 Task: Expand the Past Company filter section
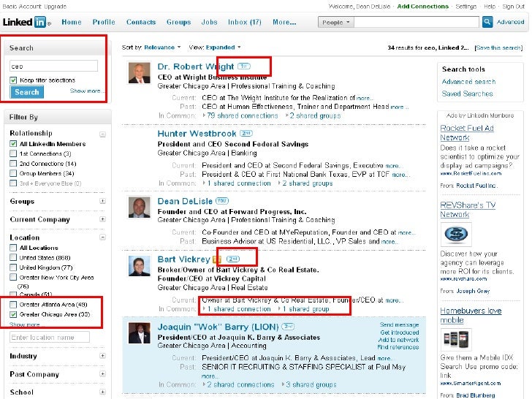click(102, 373)
